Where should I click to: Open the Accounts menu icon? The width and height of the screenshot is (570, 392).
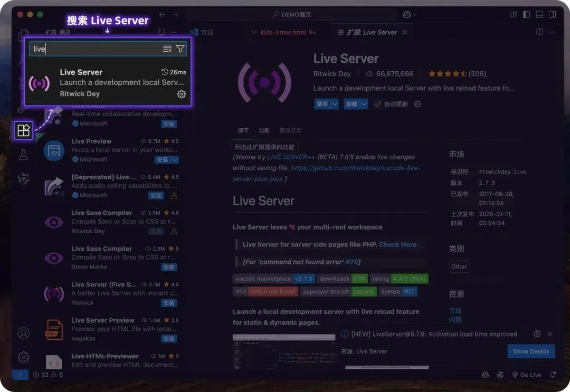pyautogui.click(x=24, y=333)
